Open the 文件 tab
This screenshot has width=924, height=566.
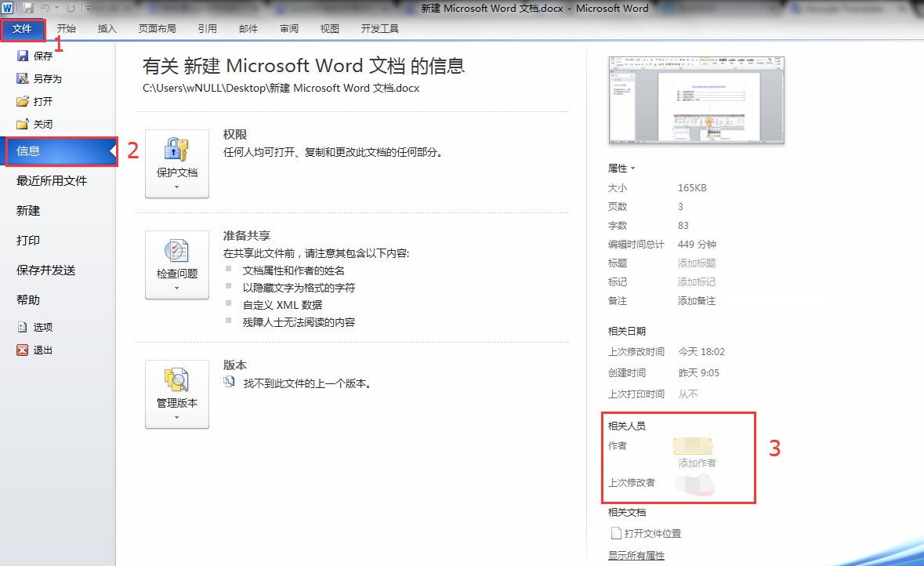point(23,29)
